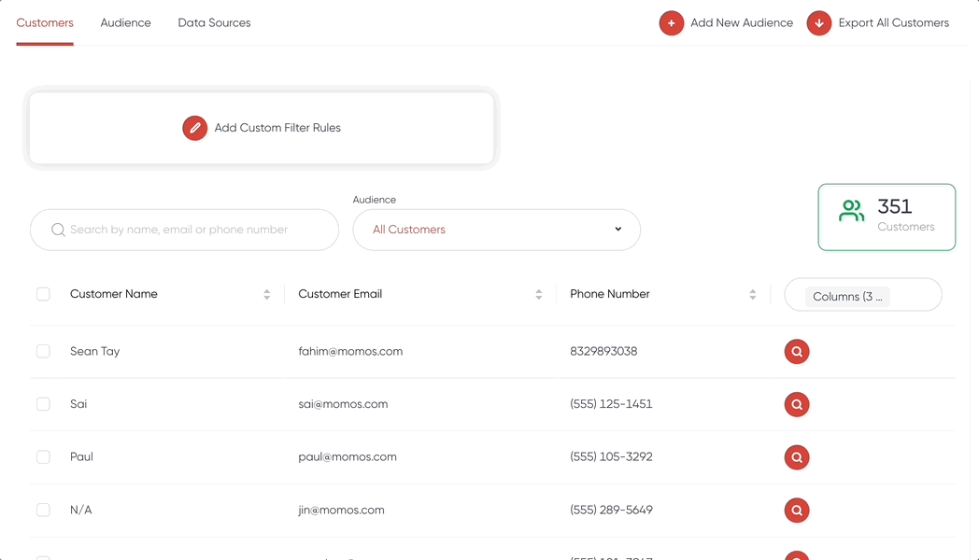Sort by Customer Name arrows
Image resolution: width=979 pixels, height=560 pixels.
266,294
